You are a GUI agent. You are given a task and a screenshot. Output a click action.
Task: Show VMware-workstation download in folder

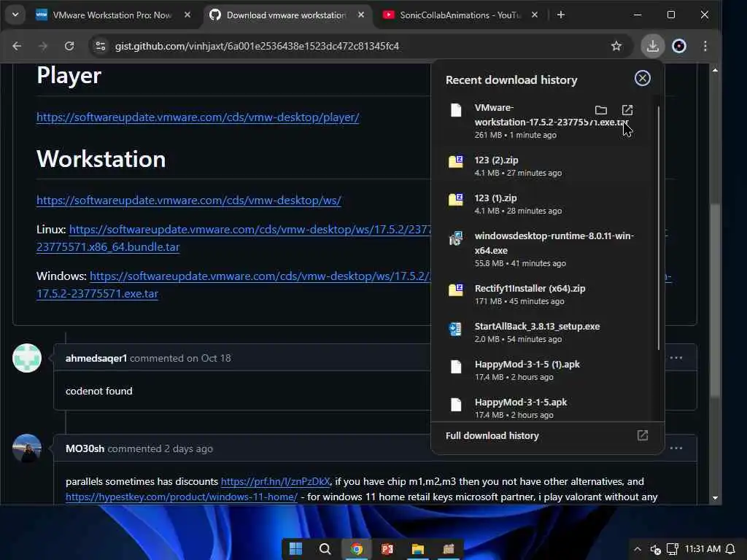(601, 110)
